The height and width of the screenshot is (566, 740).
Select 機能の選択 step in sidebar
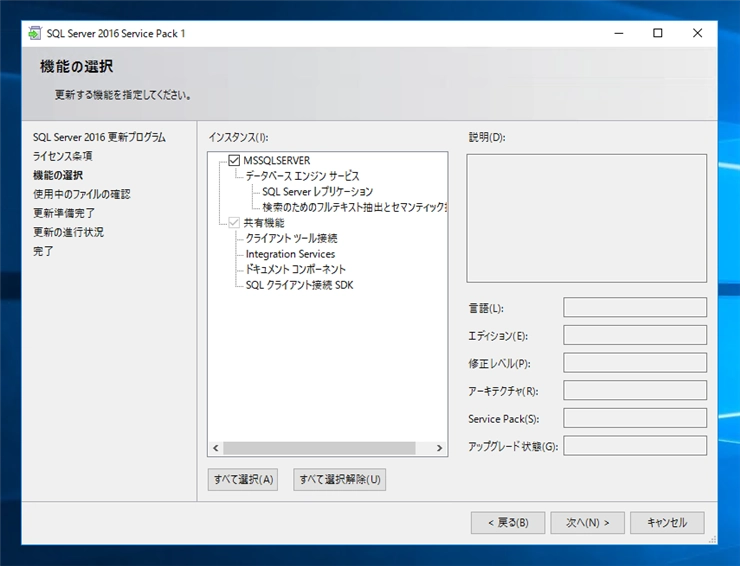(58, 175)
